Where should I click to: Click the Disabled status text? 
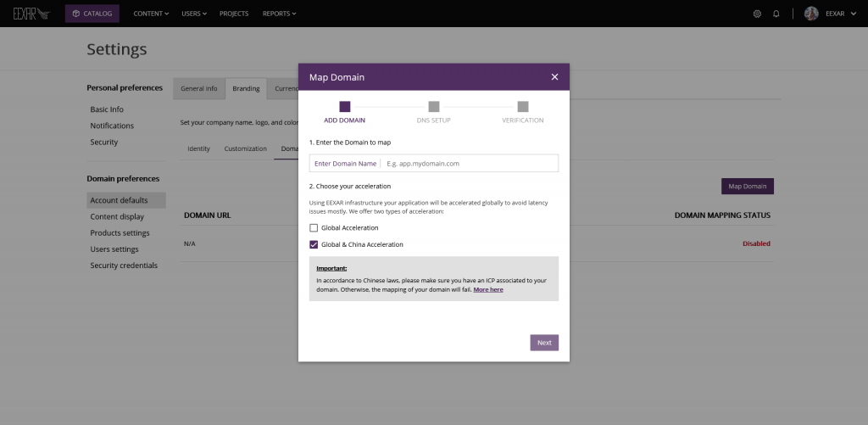tap(756, 243)
